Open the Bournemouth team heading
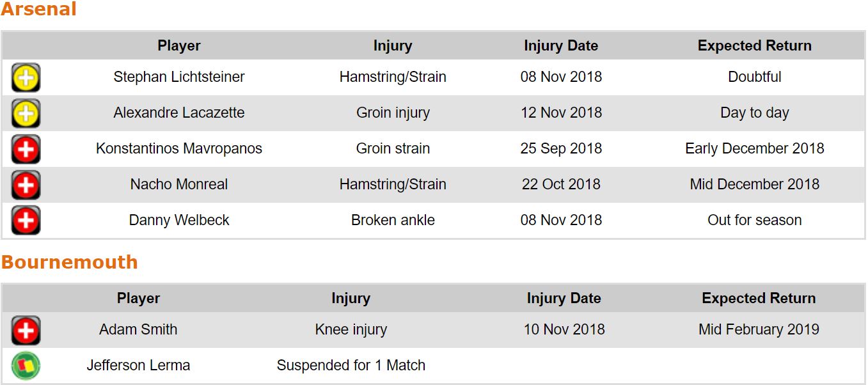Image resolution: width=868 pixels, height=385 pixels. click(x=69, y=262)
